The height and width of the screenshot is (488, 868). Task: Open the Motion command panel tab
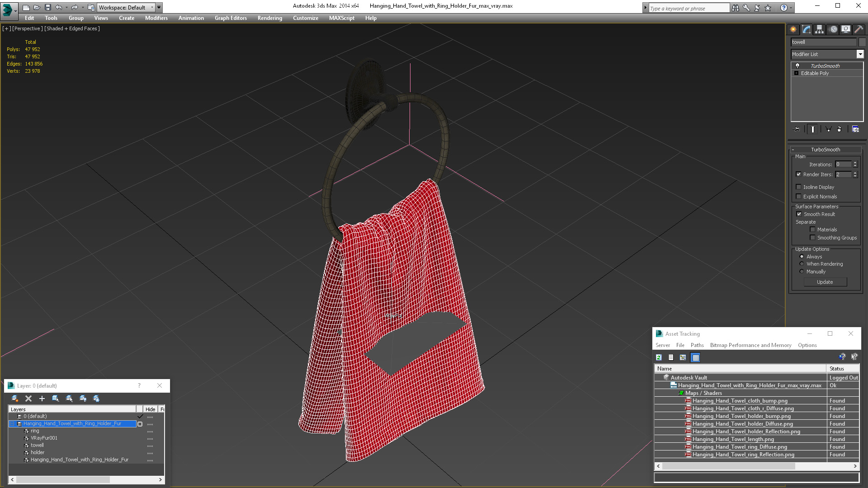point(833,29)
